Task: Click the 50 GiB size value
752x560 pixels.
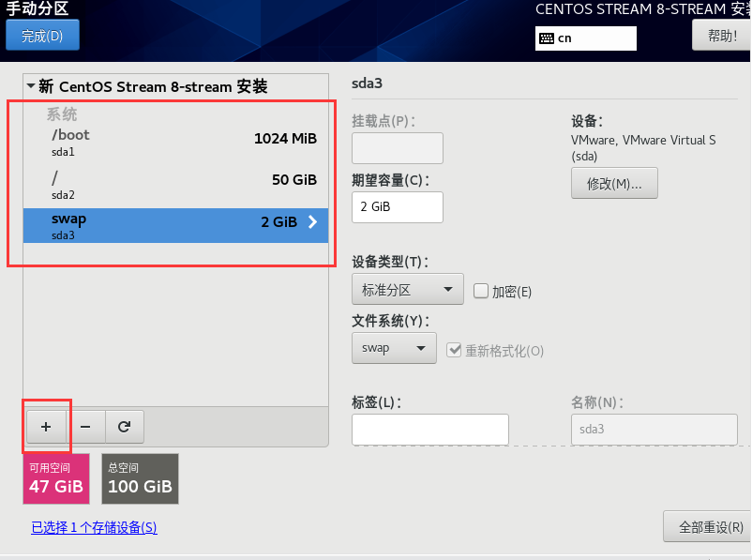Action: (294, 180)
